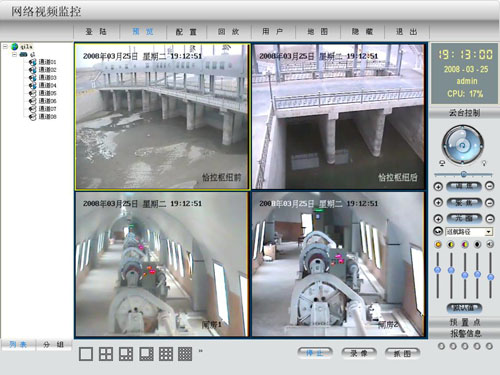500x375 pixels.
Task: Toggle the wiper icon left below the PTZ wheel
Action: coord(442,163)
